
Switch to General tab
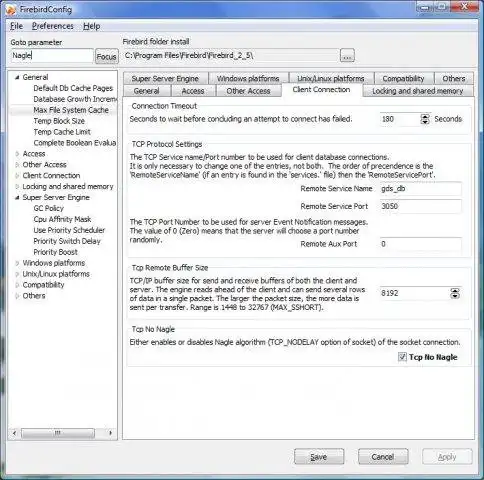pos(147,91)
